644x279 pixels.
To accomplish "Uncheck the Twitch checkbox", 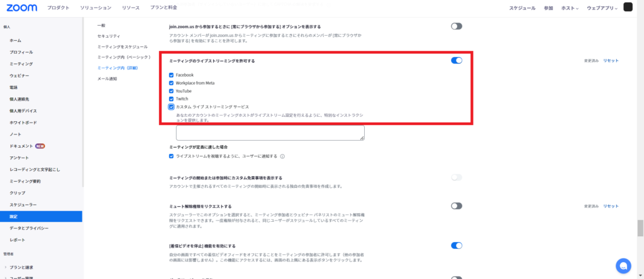I will [x=171, y=99].
